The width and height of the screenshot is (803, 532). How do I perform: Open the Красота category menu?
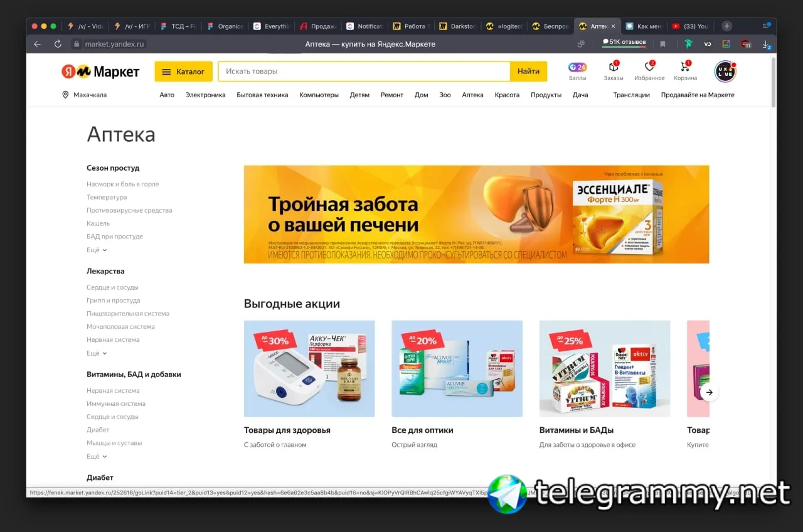(x=507, y=95)
